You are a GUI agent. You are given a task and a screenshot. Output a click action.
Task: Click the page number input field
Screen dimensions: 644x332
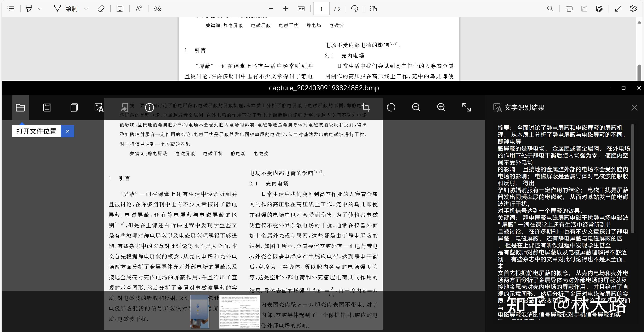click(x=321, y=9)
